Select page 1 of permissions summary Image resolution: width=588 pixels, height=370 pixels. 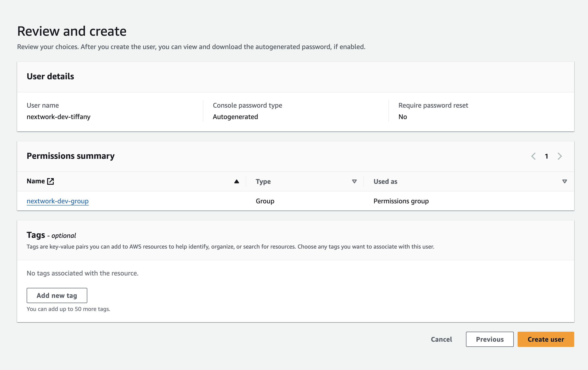pyautogui.click(x=546, y=156)
